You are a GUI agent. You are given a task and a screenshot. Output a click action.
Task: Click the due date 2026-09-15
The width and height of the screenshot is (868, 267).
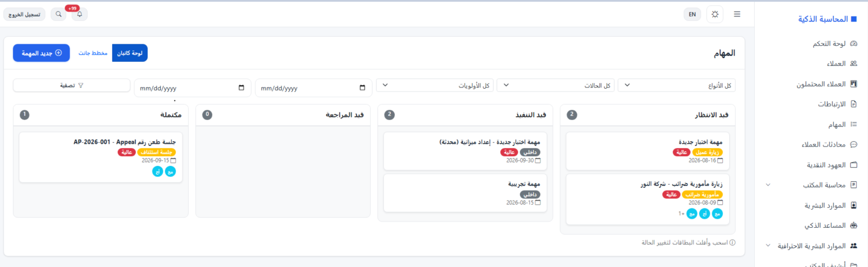point(155,161)
